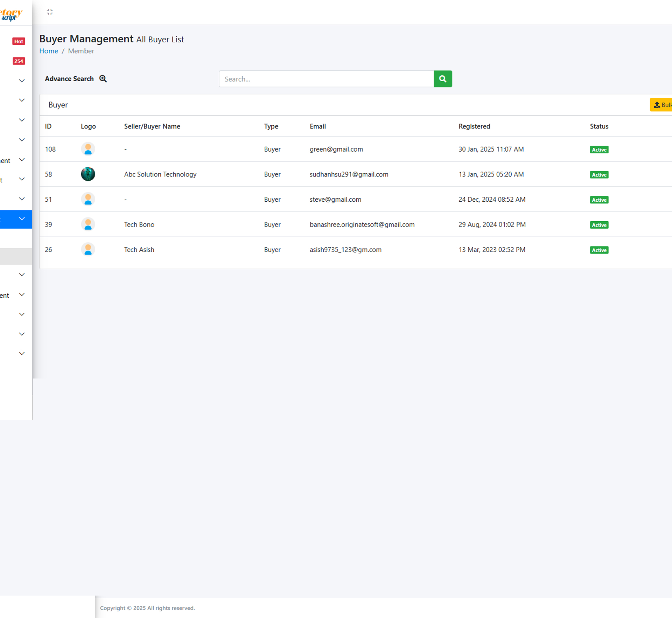Go to the Home breadcrumb link
This screenshot has width=672, height=618.
point(49,51)
